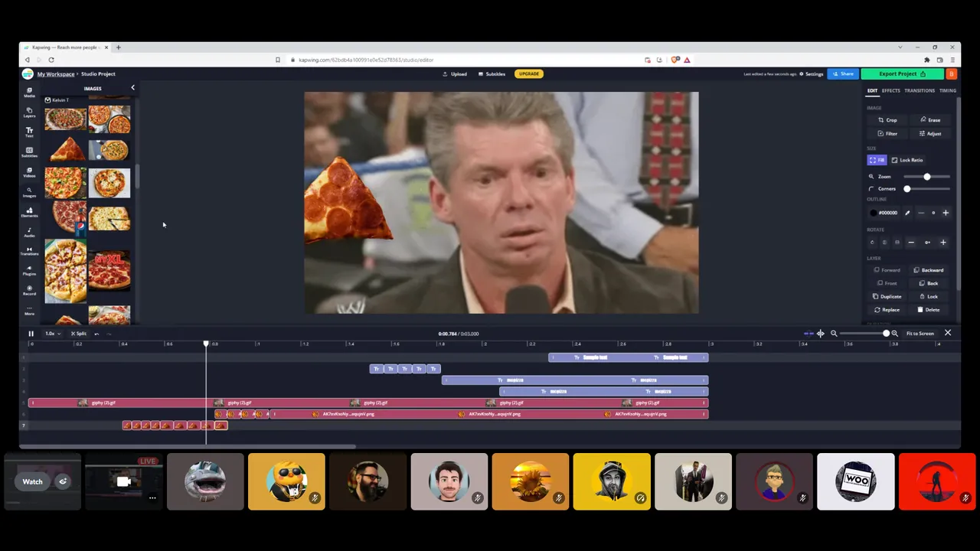Open the Adjust image options

pos(930,134)
